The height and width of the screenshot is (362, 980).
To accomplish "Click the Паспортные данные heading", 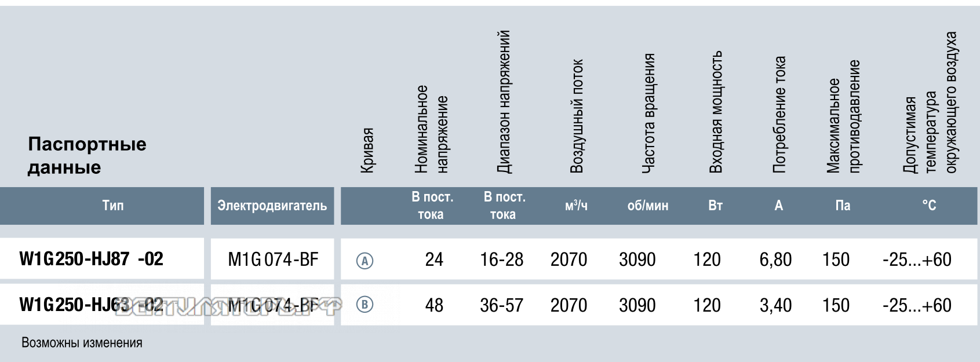I will pyautogui.click(x=87, y=155).
